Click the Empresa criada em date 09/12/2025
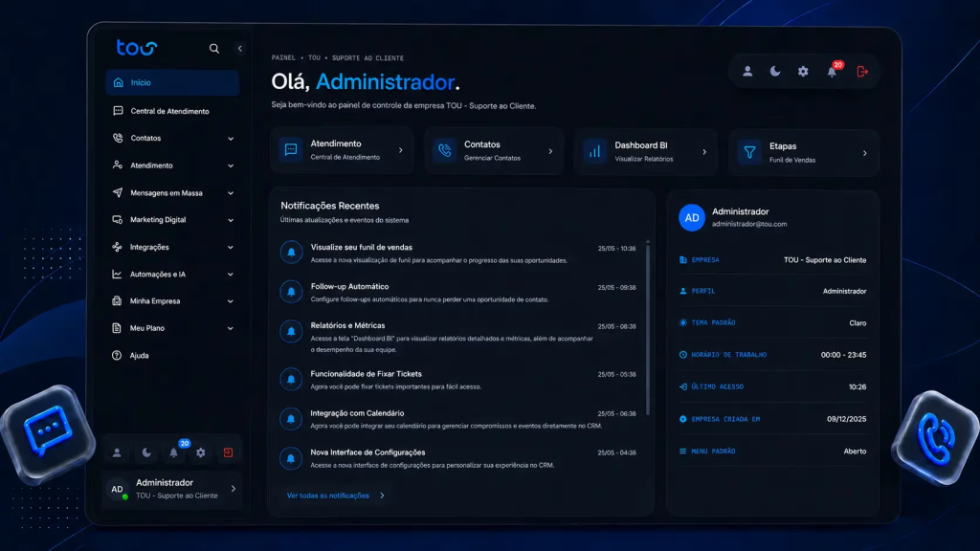 [846, 419]
